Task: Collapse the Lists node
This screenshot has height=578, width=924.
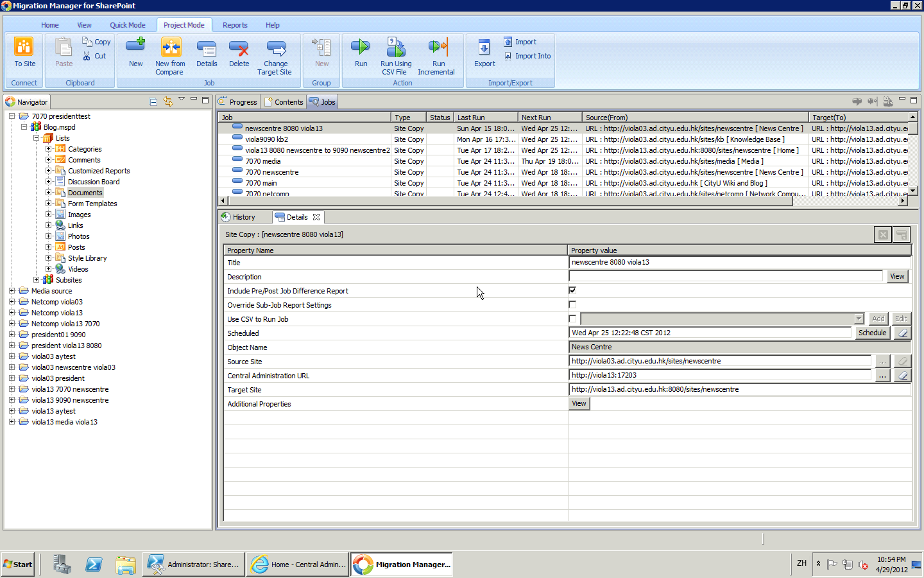Action: click(36, 138)
